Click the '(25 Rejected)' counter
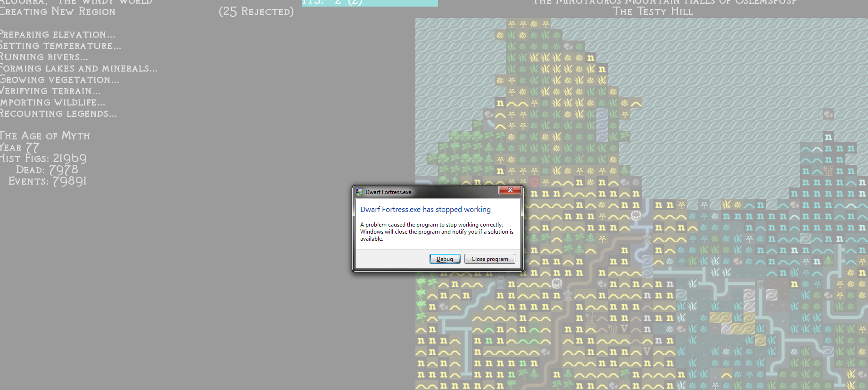Screen dimensions: 868x390 (x=256, y=11)
